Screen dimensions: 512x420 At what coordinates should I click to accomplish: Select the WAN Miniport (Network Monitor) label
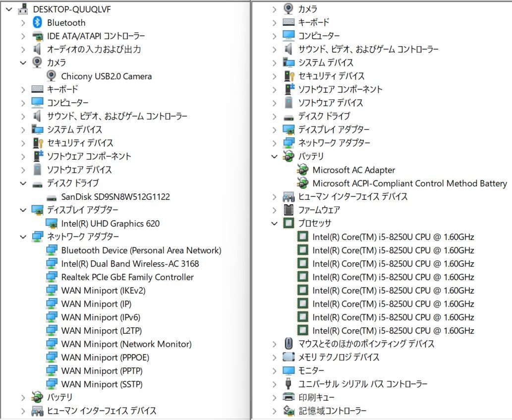tap(126, 344)
